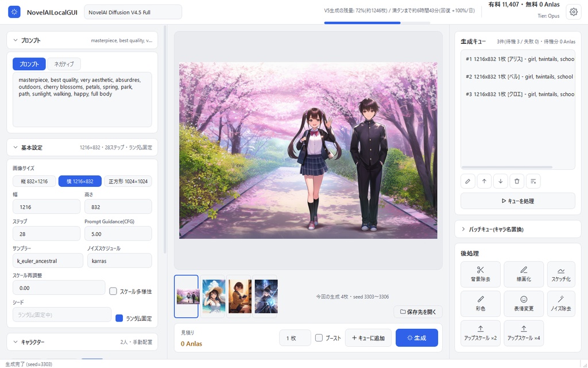Click the 幅 width field 1216

click(x=47, y=207)
